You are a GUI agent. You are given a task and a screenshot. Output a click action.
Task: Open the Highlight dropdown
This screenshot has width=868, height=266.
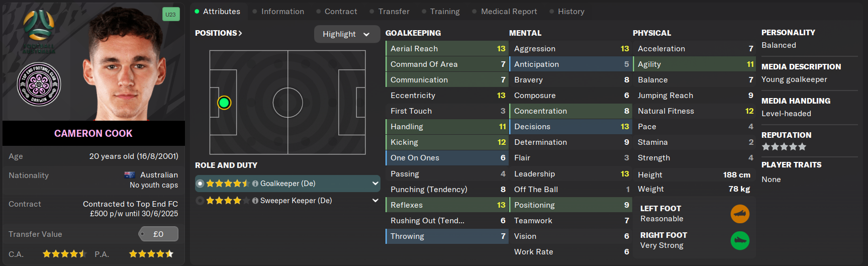point(346,34)
